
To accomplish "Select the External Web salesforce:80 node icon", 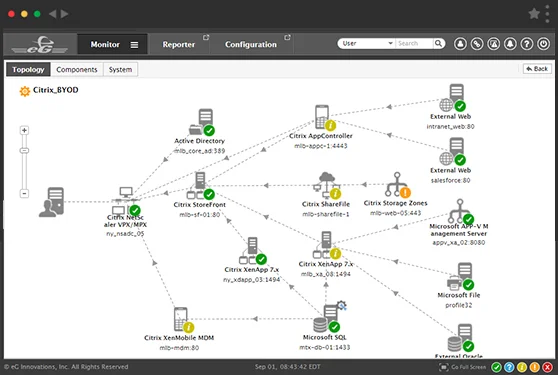I will 453,152.
